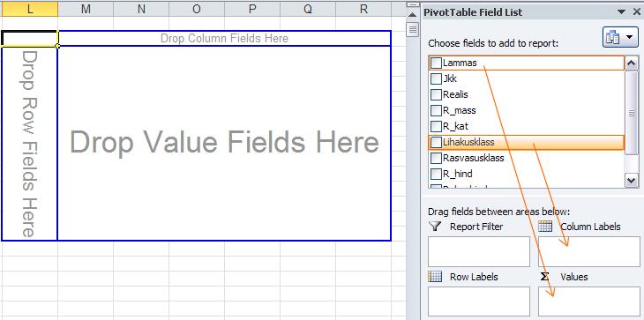Click the worksheet split box above scrollbar

(x=413, y=4)
